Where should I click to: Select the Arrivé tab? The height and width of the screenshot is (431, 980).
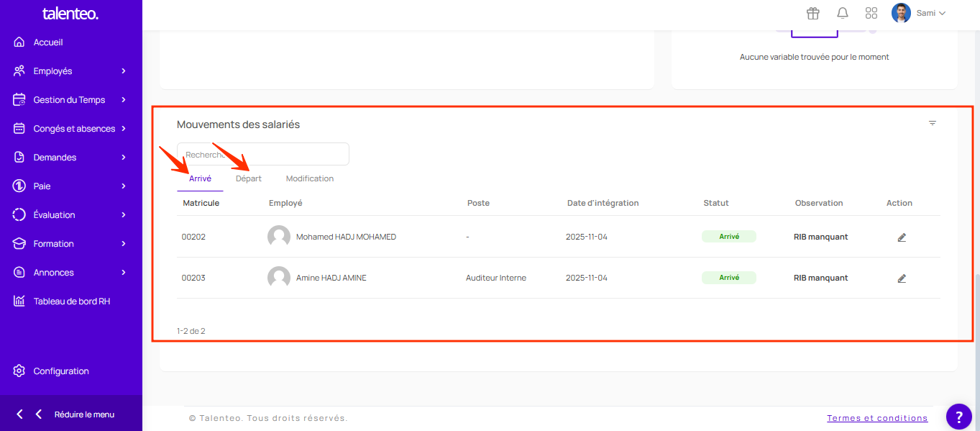pyautogui.click(x=200, y=178)
